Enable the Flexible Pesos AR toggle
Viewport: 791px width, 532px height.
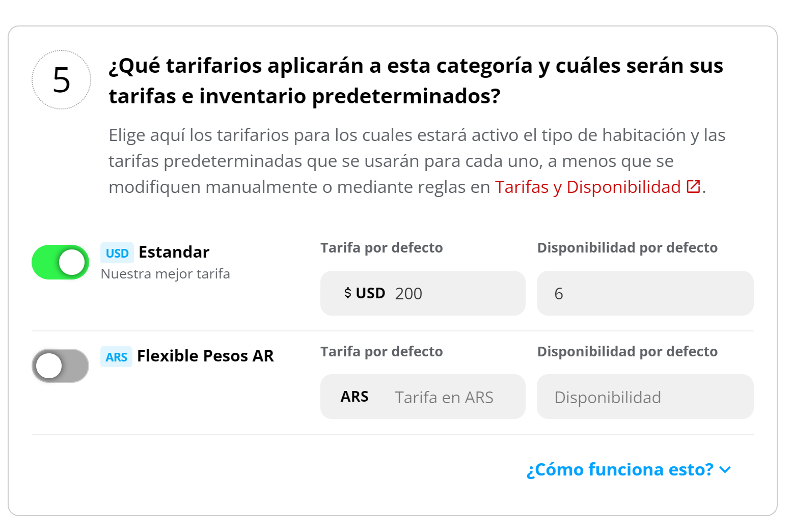tap(60, 366)
